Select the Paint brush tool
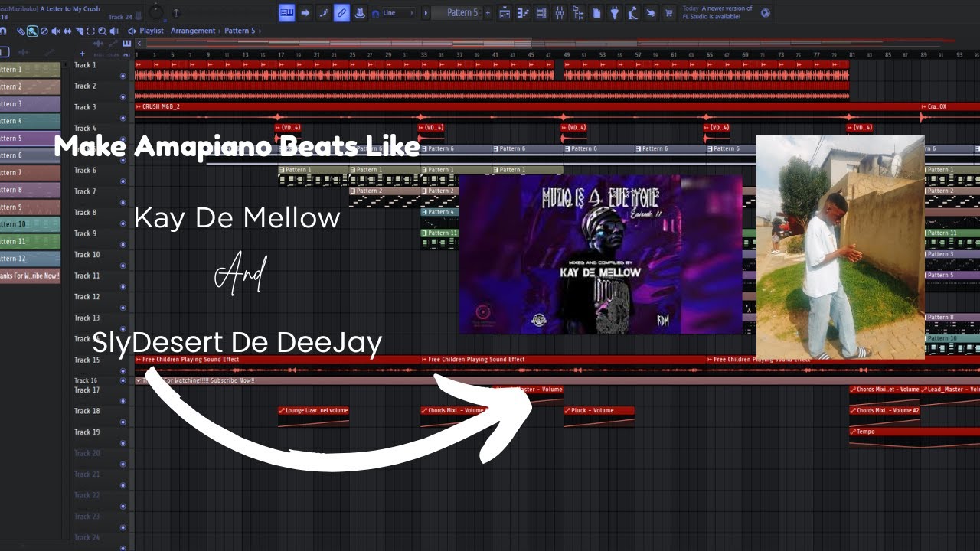The image size is (980, 551). tap(32, 31)
